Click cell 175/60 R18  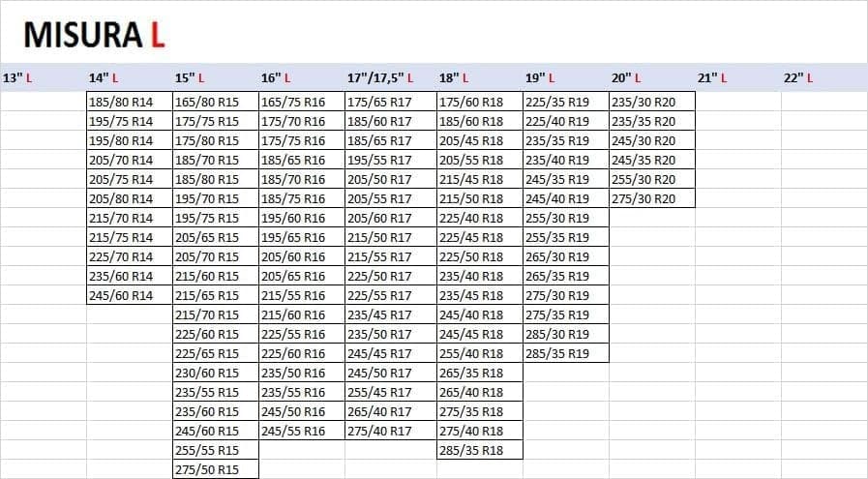click(480, 102)
